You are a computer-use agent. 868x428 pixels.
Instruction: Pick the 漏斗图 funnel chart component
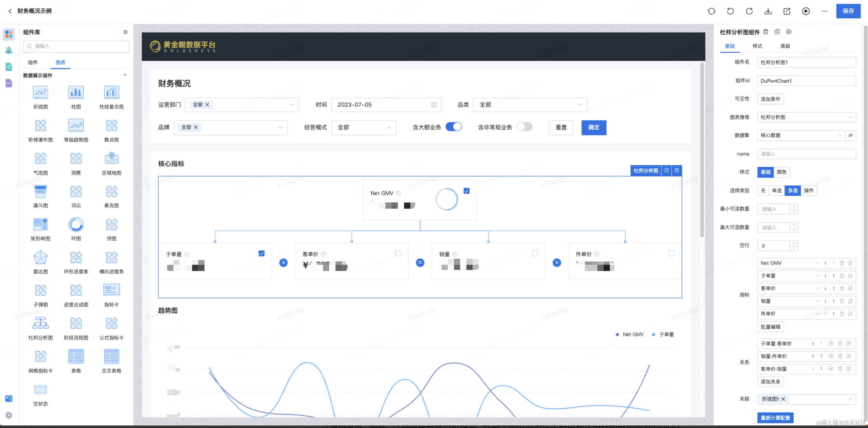[x=41, y=192]
